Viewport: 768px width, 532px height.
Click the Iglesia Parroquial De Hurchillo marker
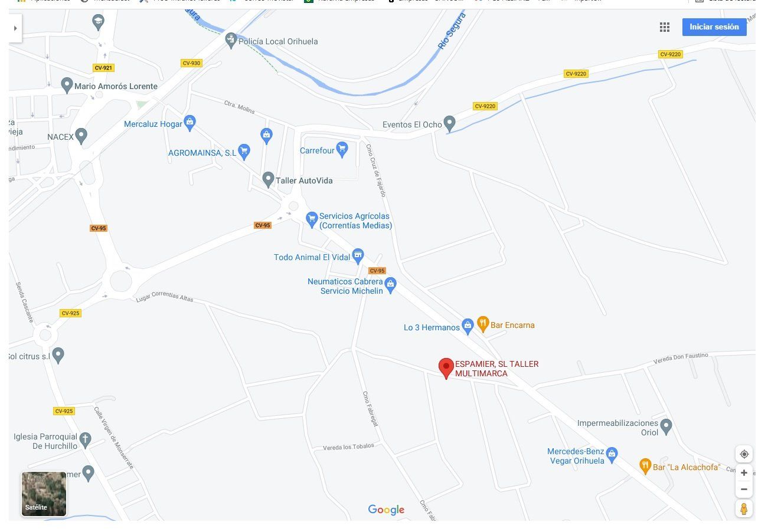point(86,439)
